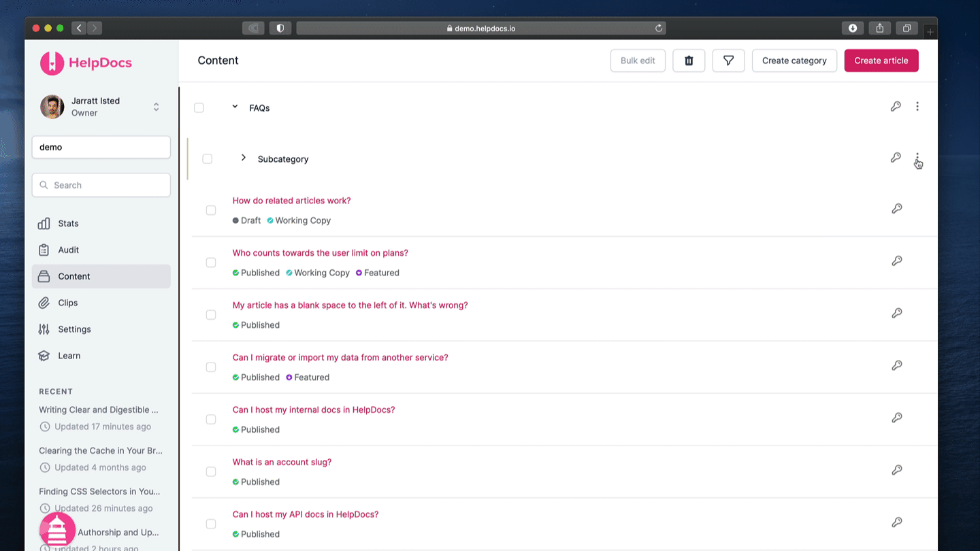This screenshot has height=551, width=980.
Task: Open a new Safari tab with the plus button
Action: point(930,32)
